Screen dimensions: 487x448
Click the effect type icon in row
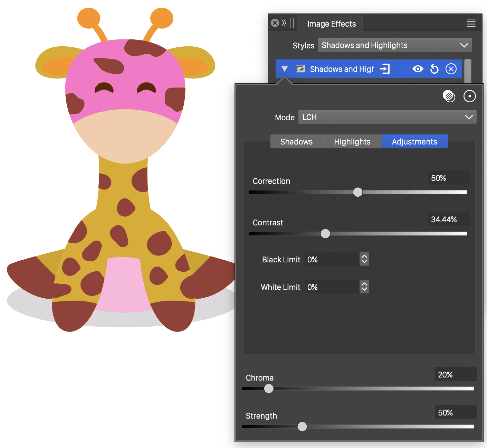click(x=300, y=69)
